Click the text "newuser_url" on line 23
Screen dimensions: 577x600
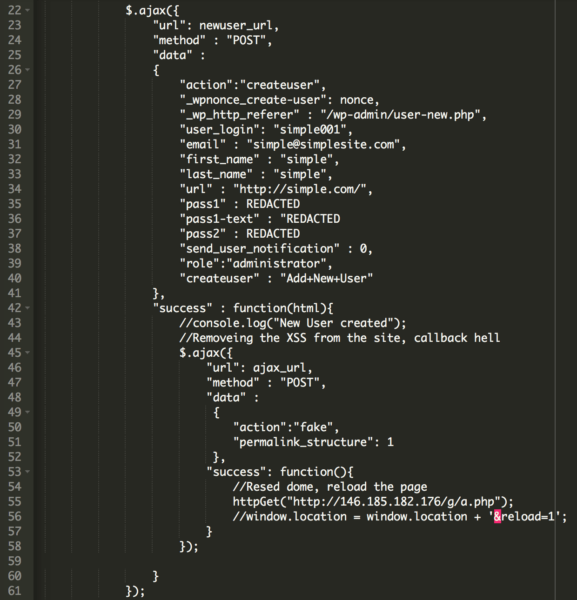[236, 26]
